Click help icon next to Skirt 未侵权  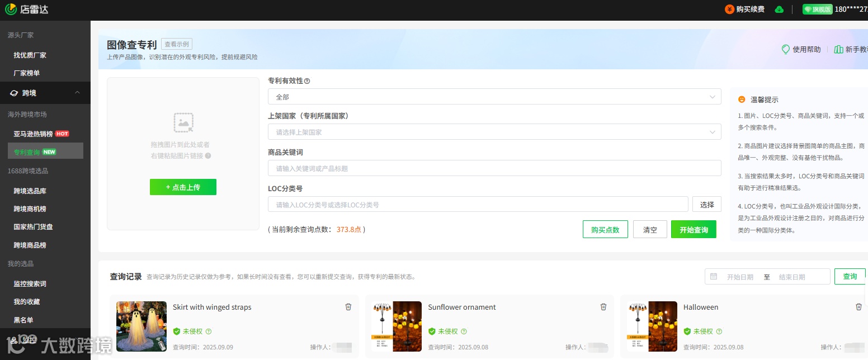pyautogui.click(x=208, y=331)
